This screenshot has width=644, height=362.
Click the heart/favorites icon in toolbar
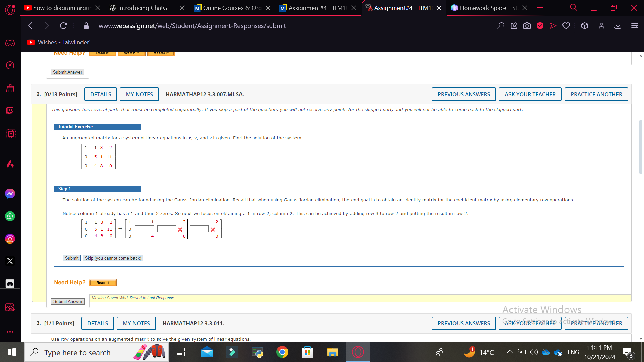(x=566, y=25)
